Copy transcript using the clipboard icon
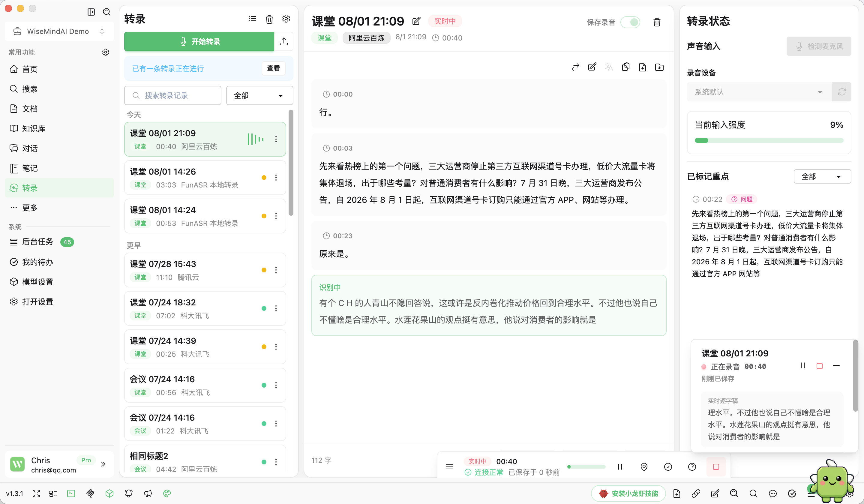Screen dimensions: 864x504 pyautogui.click(x=626, y=67)
